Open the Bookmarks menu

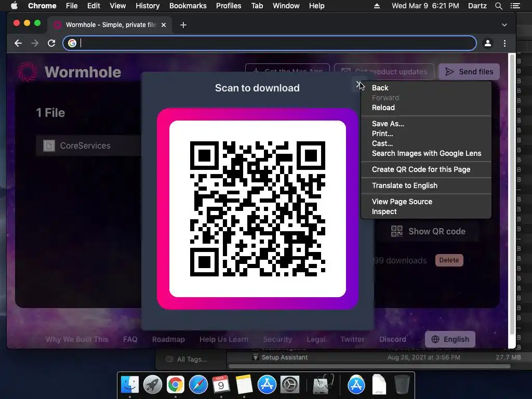(188, 6)
